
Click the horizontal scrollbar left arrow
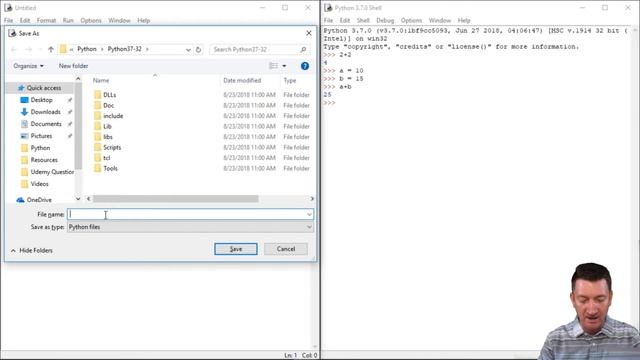(89, 199)
